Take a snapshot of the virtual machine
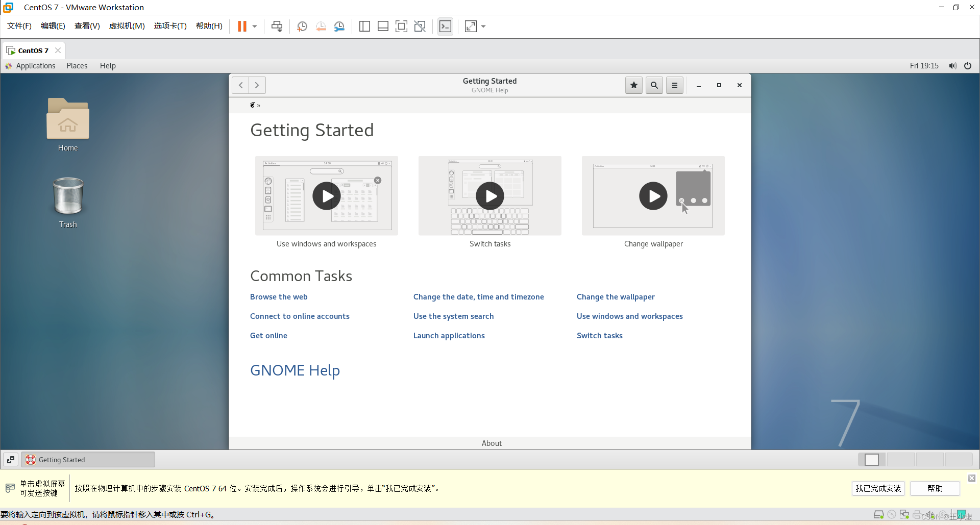980x525 pixels. click(302, 26)
